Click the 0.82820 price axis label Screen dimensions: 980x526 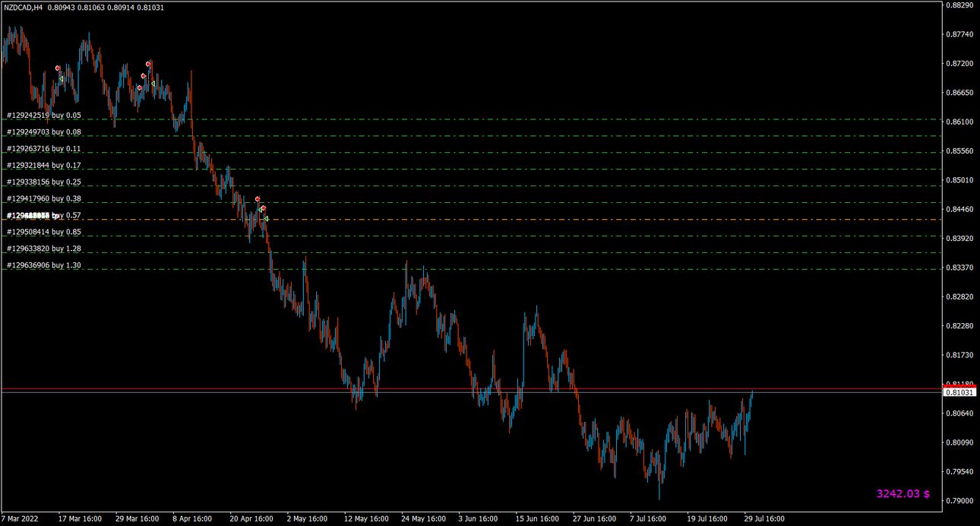coord(959,296)
